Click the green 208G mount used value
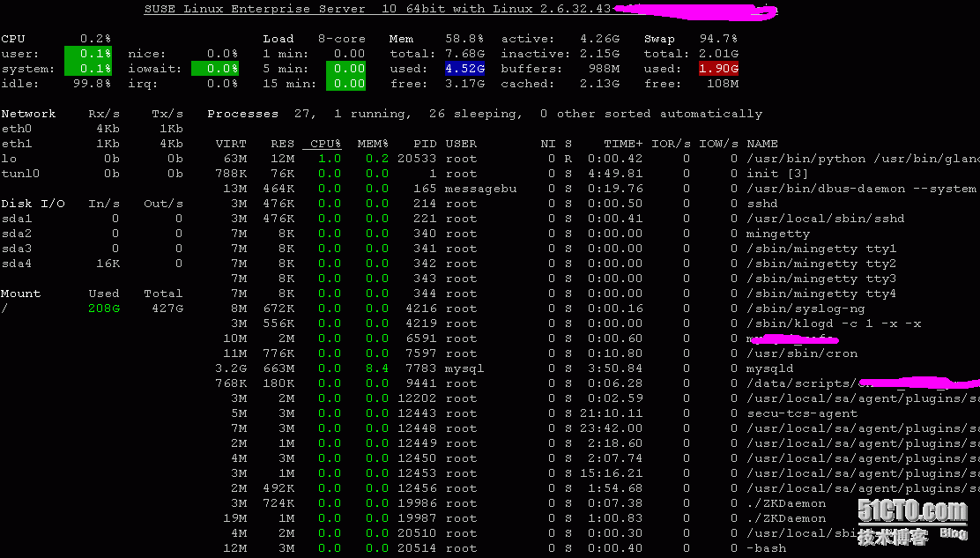980x558 pixels. [x=104, y=309]
